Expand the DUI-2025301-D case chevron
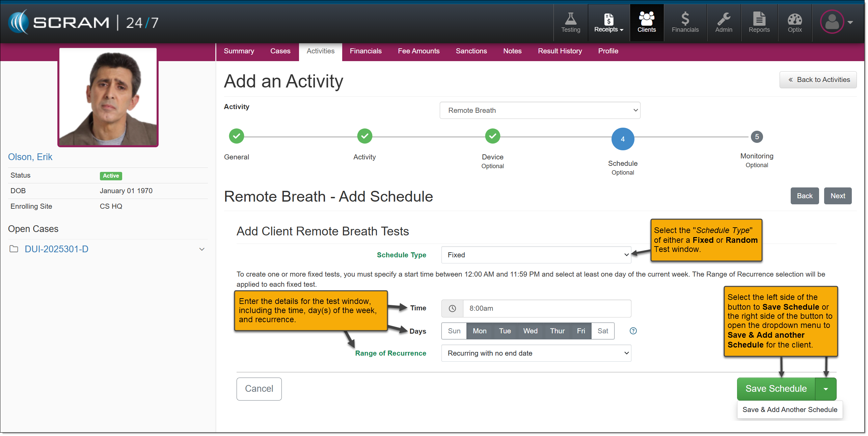 coord(202,249)
